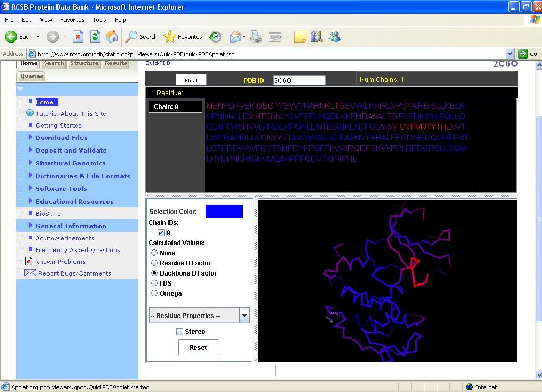The height and width of the screenshot is (392, 542).
Task: Click the Internet zone globe icon
Action: pos(469,387)
